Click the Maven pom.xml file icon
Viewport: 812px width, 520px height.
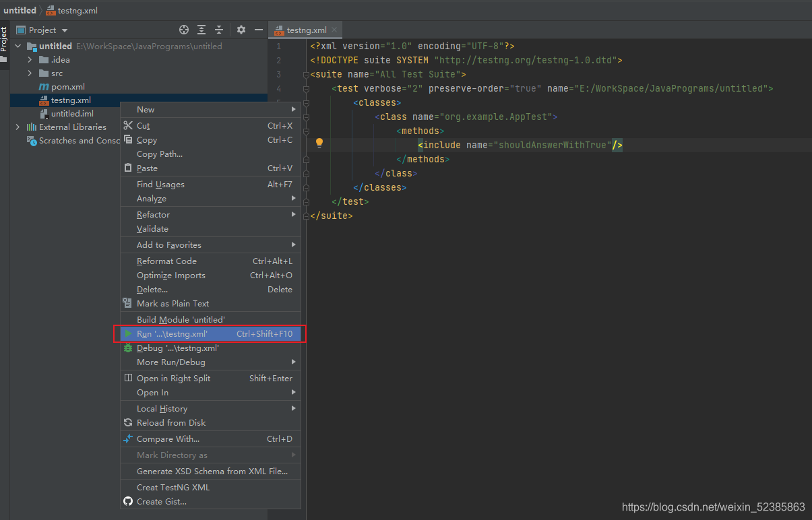pos(44,87)
